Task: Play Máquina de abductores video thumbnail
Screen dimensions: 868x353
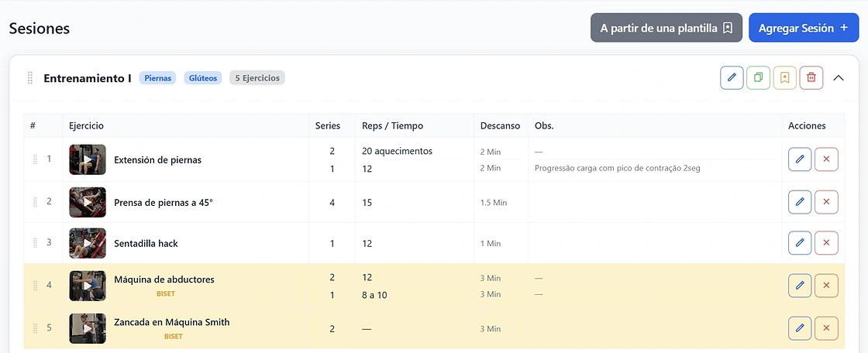Action: 88,286
